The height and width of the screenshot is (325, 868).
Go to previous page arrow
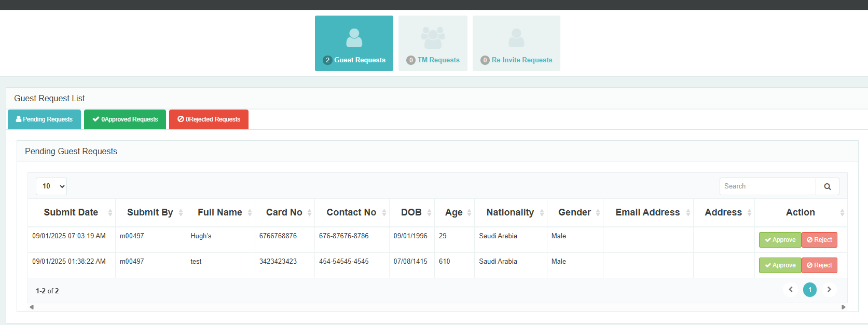click(791, 290)
